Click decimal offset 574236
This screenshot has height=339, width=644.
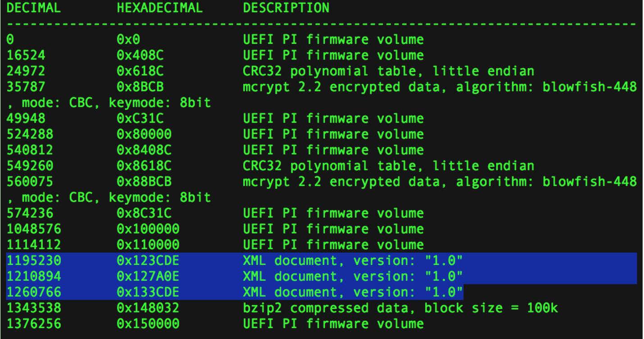30,213
